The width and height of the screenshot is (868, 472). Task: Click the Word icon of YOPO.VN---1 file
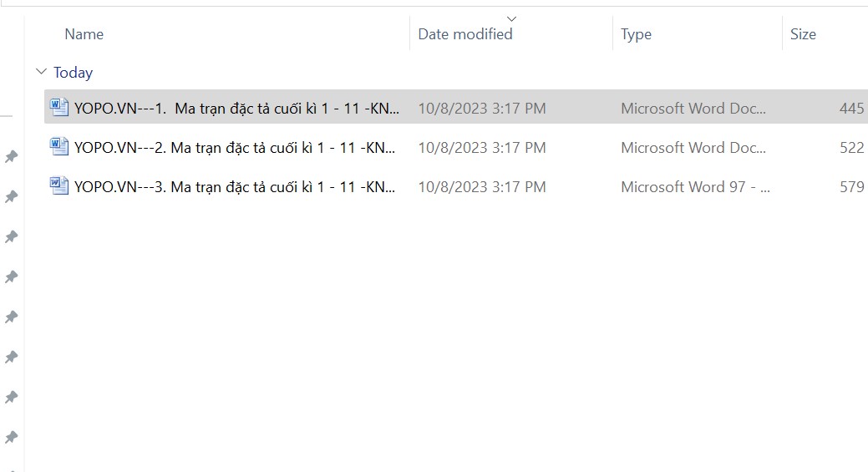pyautogui.click(x=59, y=107)
